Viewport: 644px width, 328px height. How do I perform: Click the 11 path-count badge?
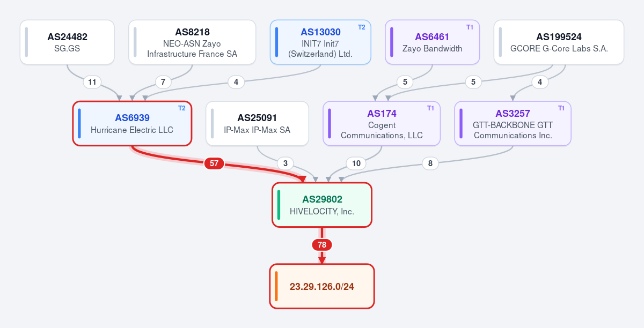(92, 82)
